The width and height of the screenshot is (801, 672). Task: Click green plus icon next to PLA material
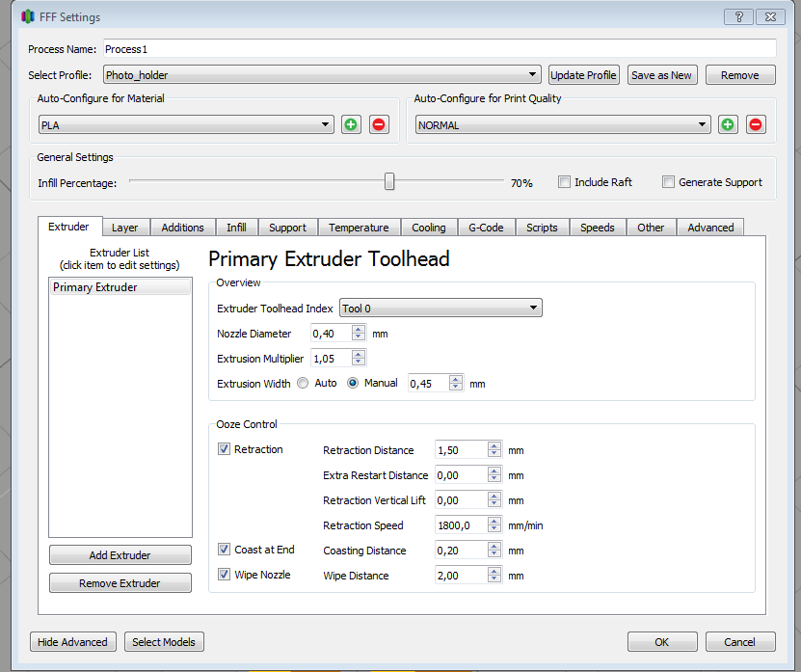pos(351,124)
